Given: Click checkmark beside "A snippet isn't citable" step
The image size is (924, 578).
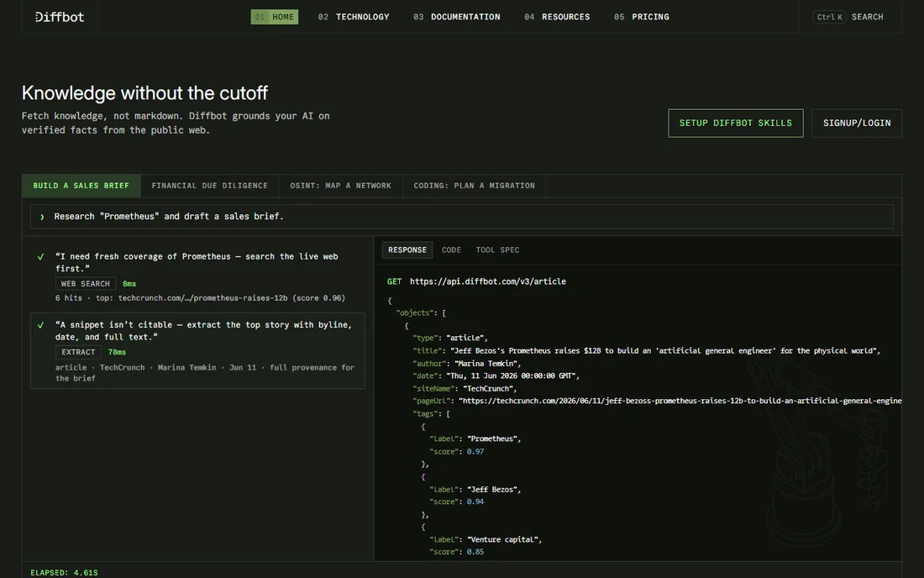Looking at the screenshot, I should coord(40,325).
